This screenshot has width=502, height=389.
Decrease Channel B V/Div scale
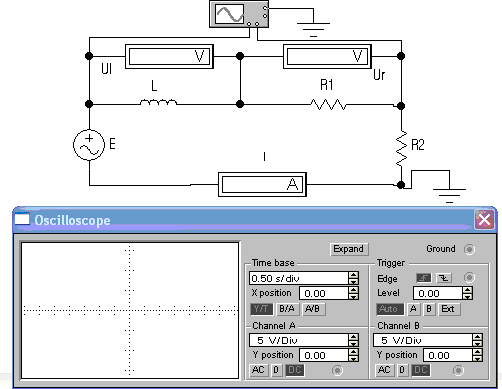pos(477,344)
